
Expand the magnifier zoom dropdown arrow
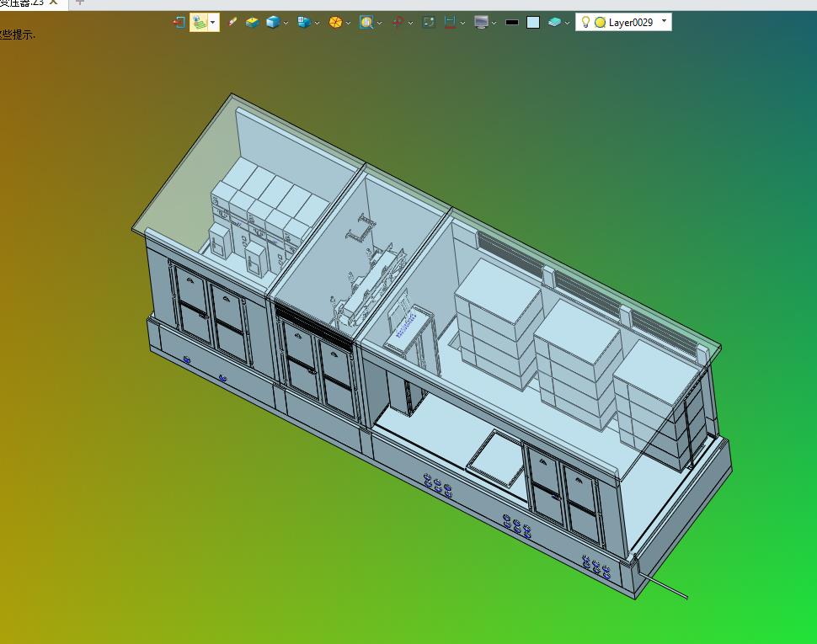(379, 23)
